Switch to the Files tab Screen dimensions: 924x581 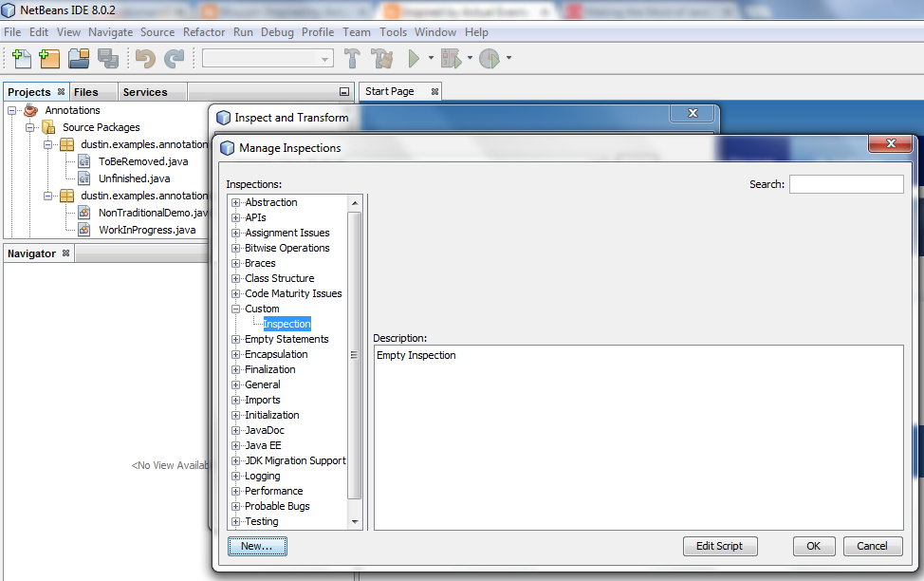point(86,92)
